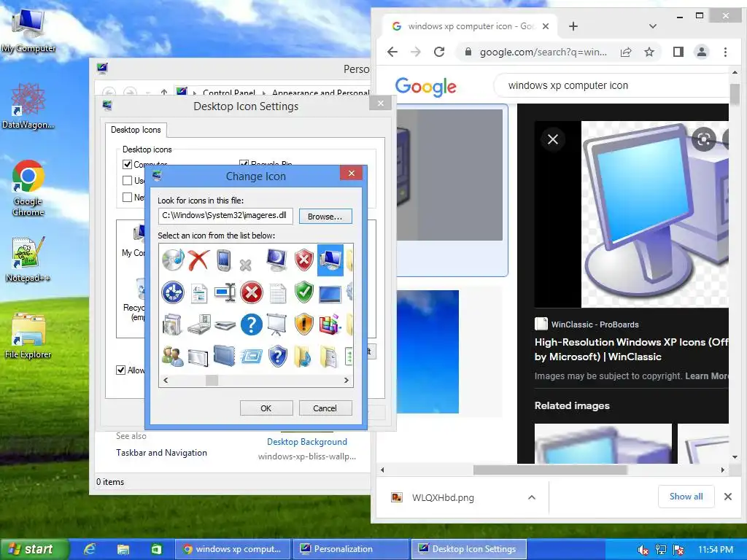Open High-Resolution Windows XP Icons result title

[631, 349]
